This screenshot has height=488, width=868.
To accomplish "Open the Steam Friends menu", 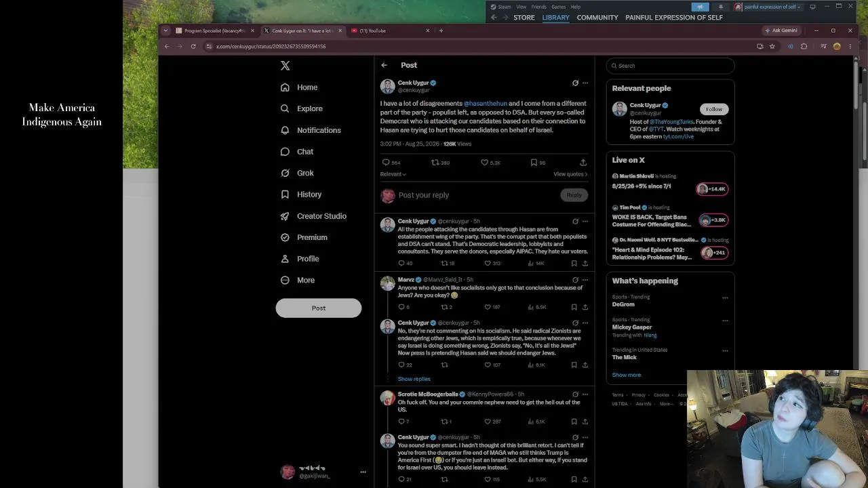I will pos(539,7).
